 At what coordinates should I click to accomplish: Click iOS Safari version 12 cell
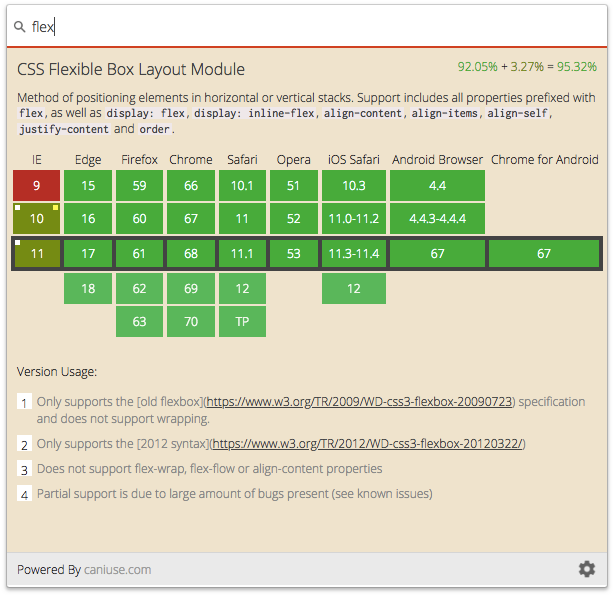click(354, 289)
